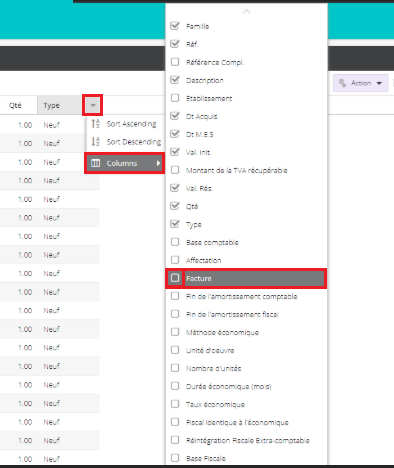Select the Facture label in column list
Screen dimensions: 394x468
click(199, 278)
